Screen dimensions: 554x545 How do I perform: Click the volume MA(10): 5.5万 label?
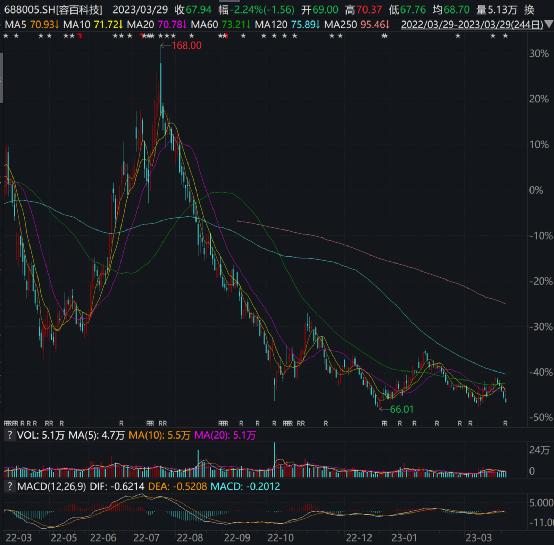(x=159, y=435)
